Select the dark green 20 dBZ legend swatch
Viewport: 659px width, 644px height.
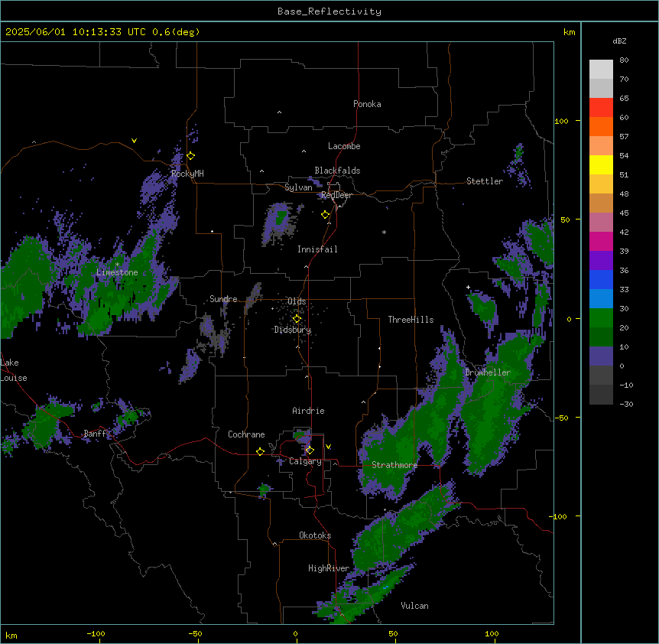[x=601, y=337]
